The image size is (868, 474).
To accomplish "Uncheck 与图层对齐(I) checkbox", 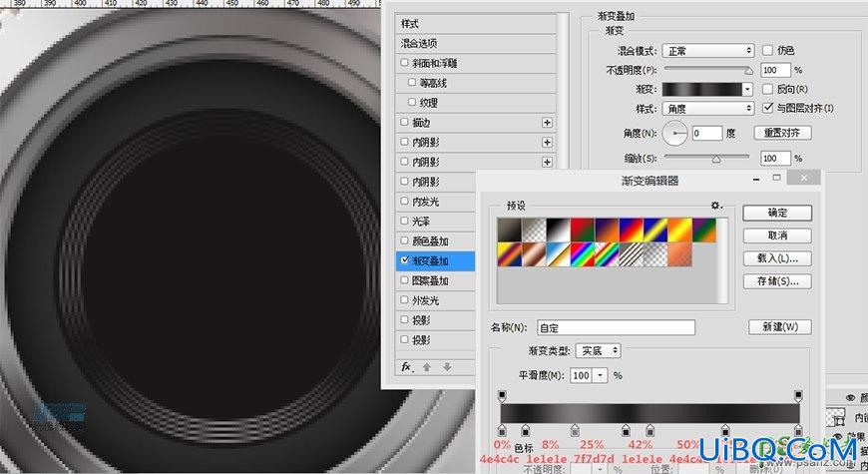I will (x=767, y=108).
